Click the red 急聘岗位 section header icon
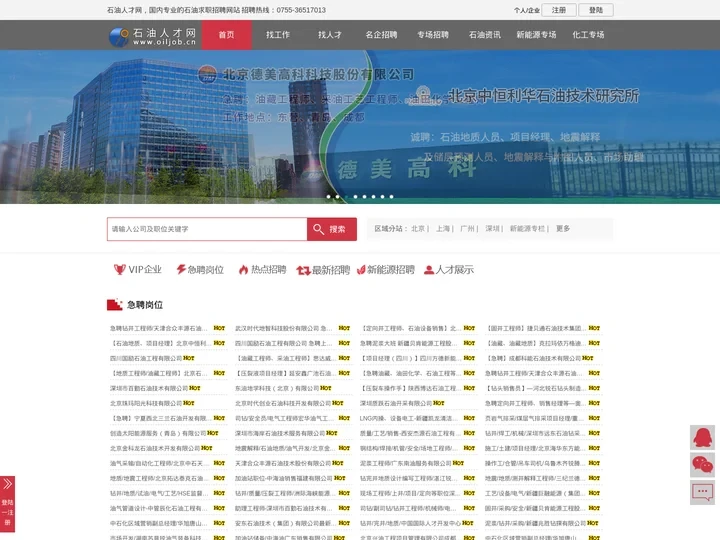Viewport: 720px width, 540px height. click(114, 304)
